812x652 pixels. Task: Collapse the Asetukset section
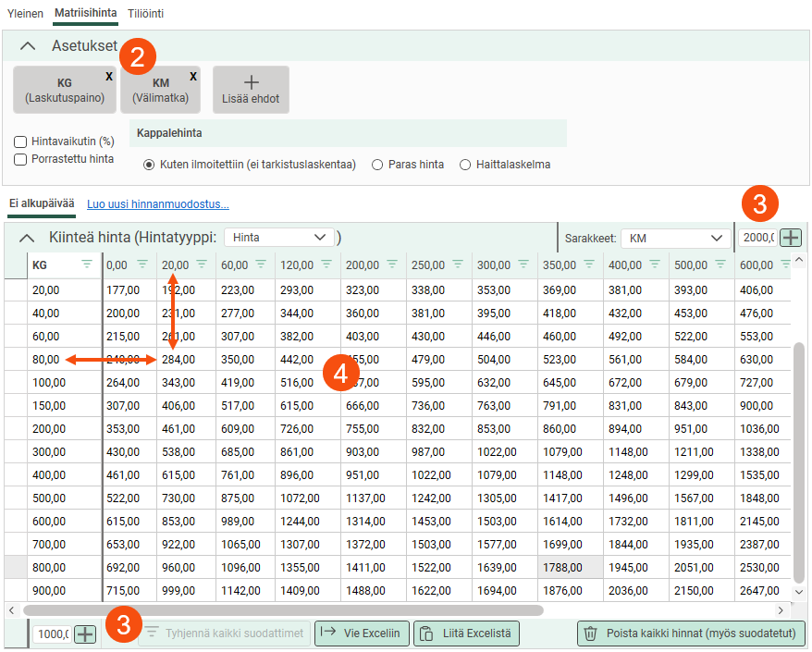[29, 45]
